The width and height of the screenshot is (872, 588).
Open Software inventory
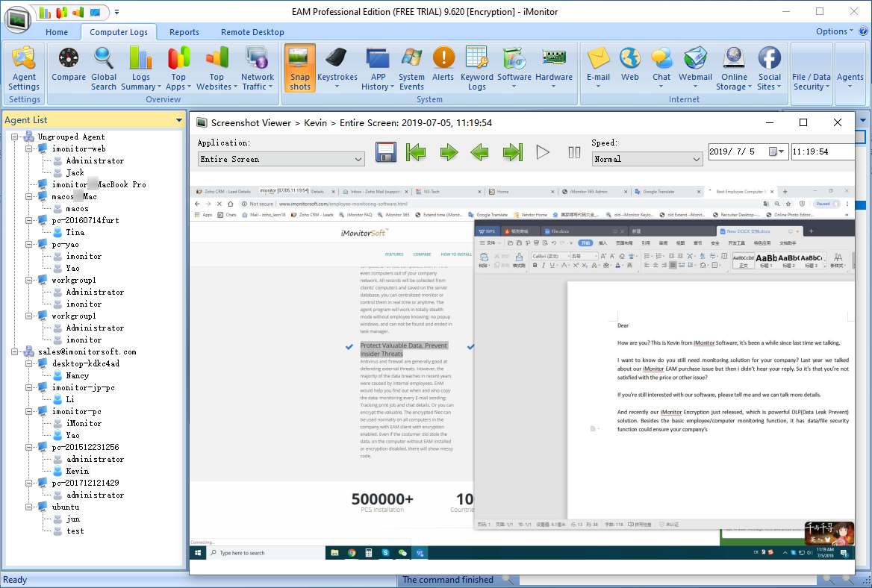(514, 69)
